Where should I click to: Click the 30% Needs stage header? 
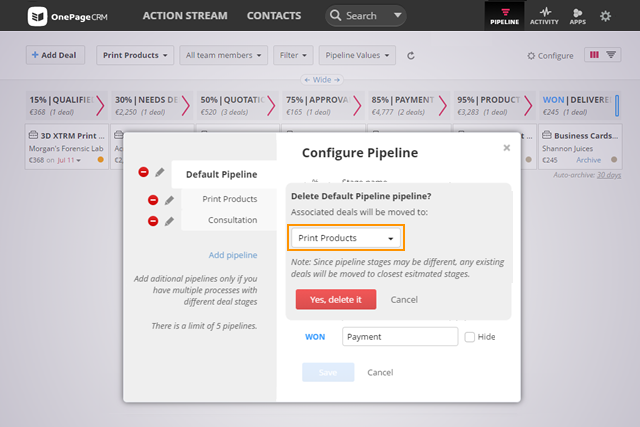tap(152, 105)
